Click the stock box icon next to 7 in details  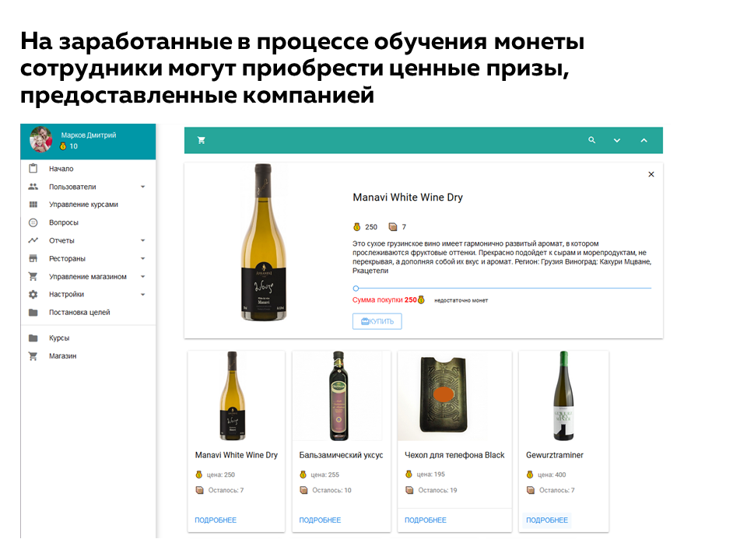pyautogui.click(x=392, y=226)
